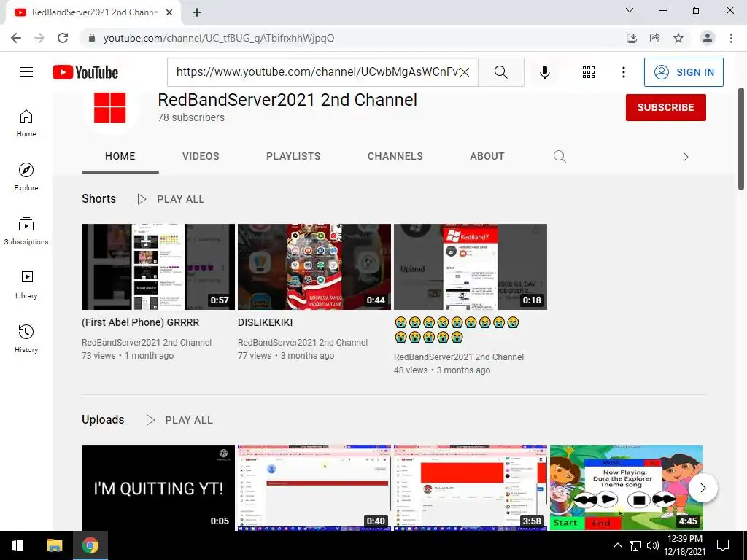Open the YouTube hamburger guide menu

tap(26, 72)
